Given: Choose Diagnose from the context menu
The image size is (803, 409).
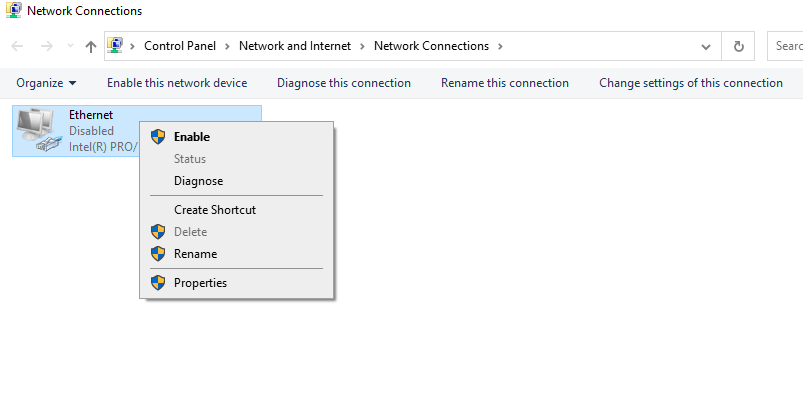Looking at the screenshot, I should [x=198, y=181].
